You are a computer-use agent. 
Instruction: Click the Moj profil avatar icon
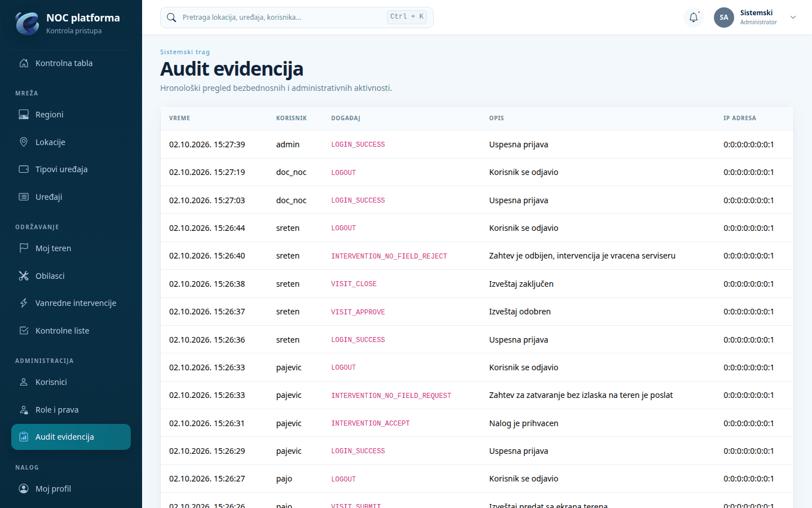pos(24,489)
